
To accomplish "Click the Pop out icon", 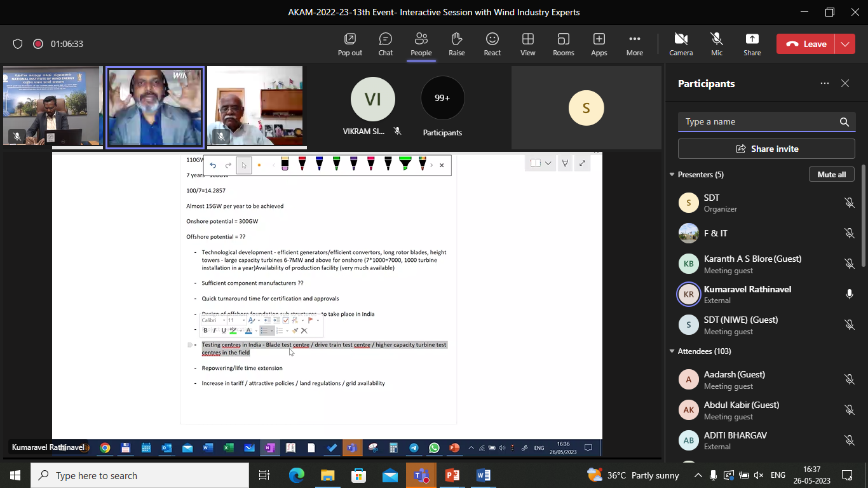I will tap(349, 44).
